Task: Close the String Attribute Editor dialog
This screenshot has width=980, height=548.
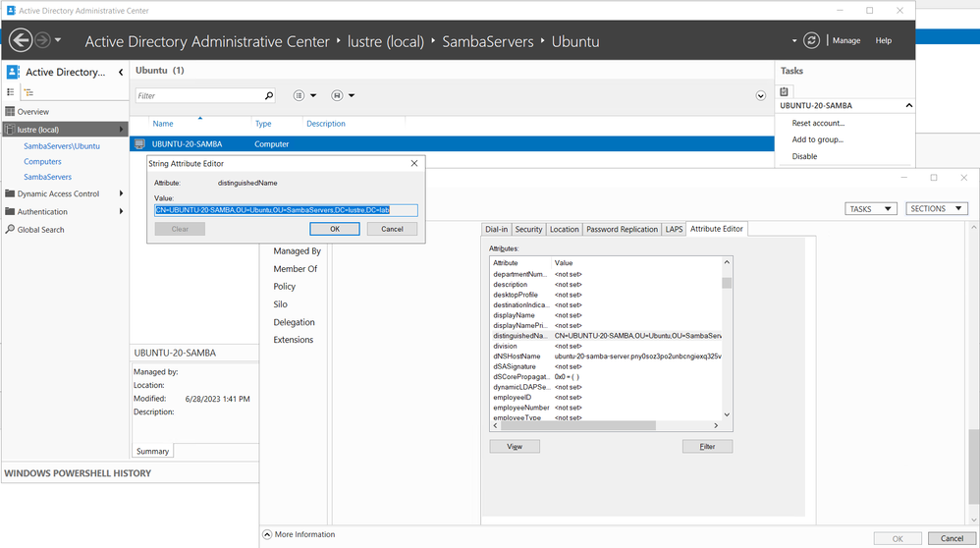Action: [413, 163]
